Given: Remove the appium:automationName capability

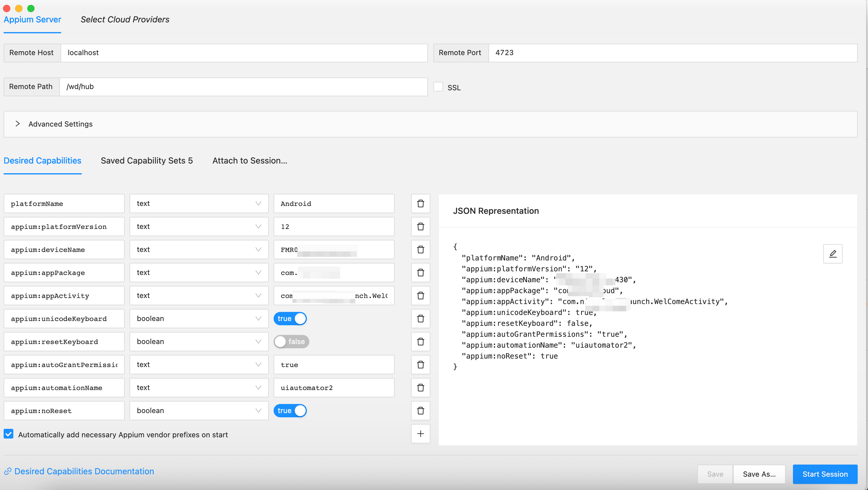Looking at the screenshot, I should click(420, 387).
